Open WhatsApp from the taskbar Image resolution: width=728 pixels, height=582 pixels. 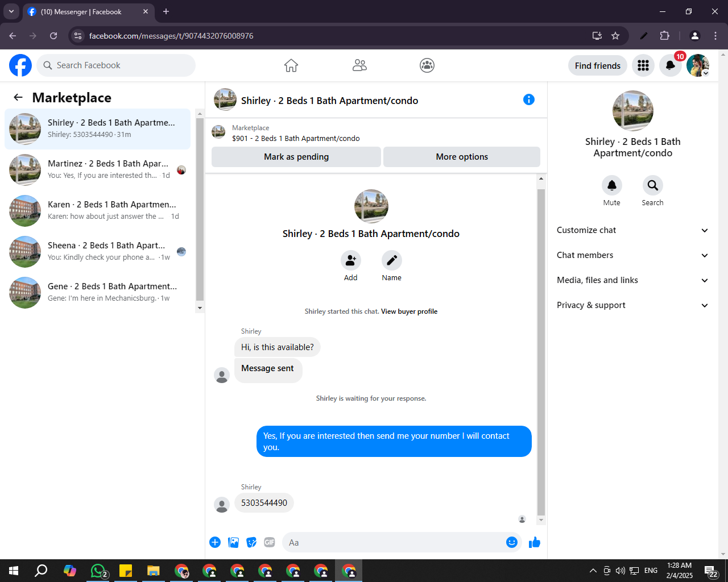98,571
